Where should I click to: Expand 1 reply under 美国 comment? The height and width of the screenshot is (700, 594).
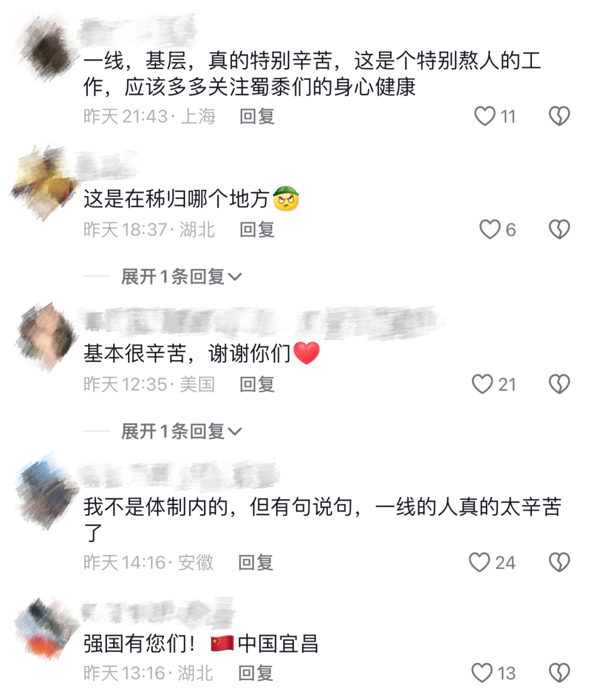(182, 432)
